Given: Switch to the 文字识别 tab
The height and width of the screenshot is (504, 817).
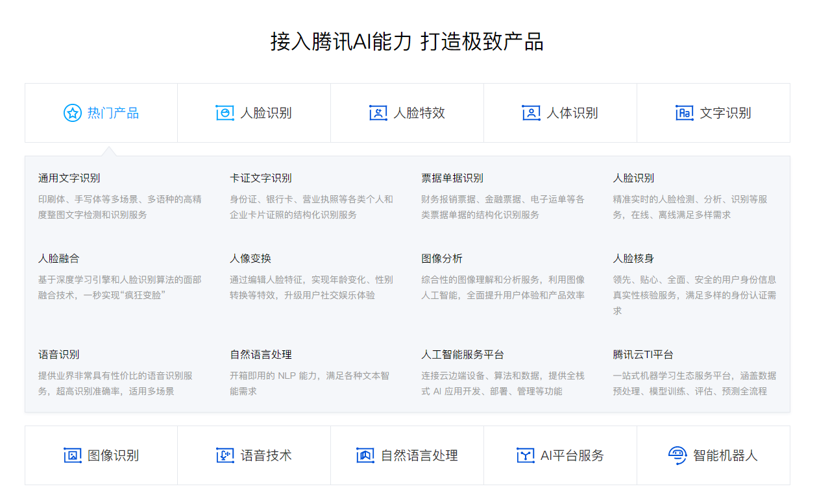Looking at the screenshot, I should [714, 113].
